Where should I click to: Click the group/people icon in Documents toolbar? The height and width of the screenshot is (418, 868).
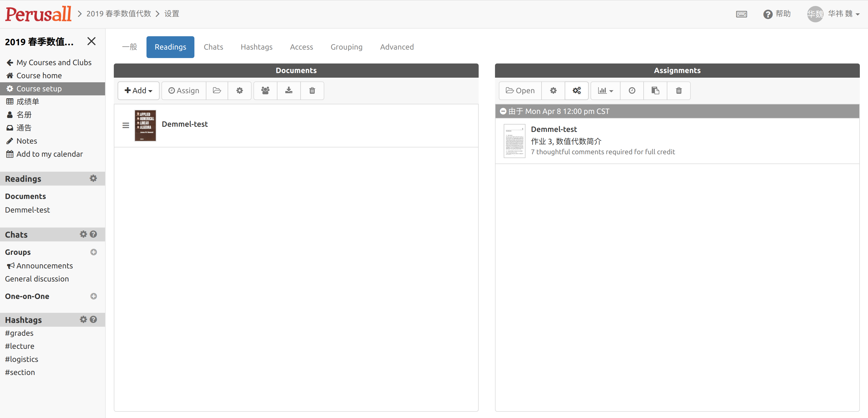(x=265, y=90)
